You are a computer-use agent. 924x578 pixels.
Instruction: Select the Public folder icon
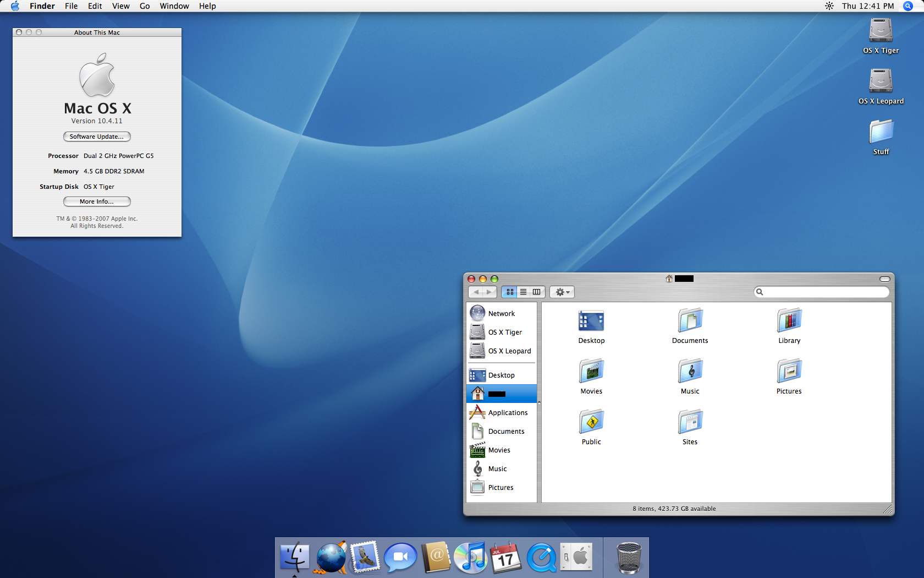(591, 422)
